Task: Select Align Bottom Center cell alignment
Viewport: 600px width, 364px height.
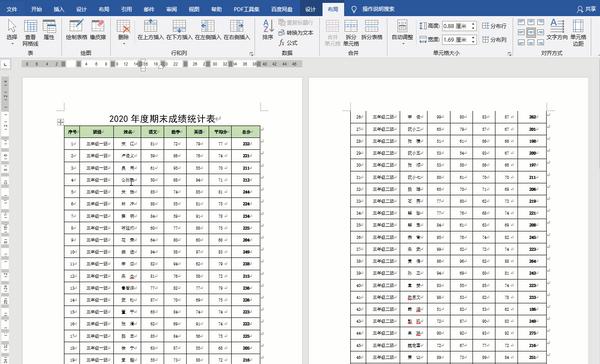Action: click(x=531, y=42)
